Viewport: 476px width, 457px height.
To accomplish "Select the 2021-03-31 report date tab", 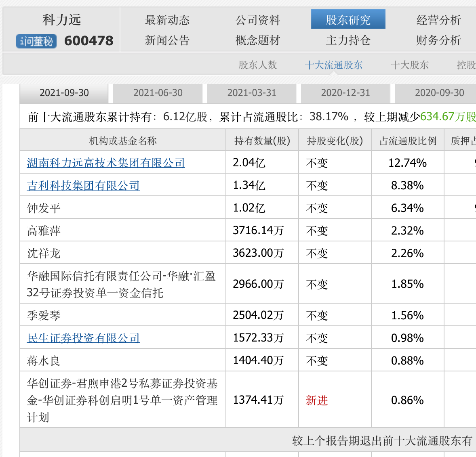I will pos(252,93).
